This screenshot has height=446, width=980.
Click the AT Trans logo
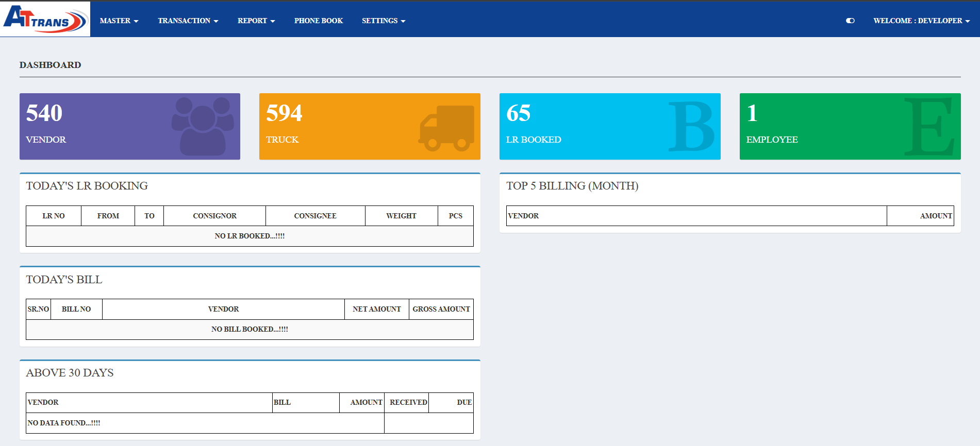(45, 19)
